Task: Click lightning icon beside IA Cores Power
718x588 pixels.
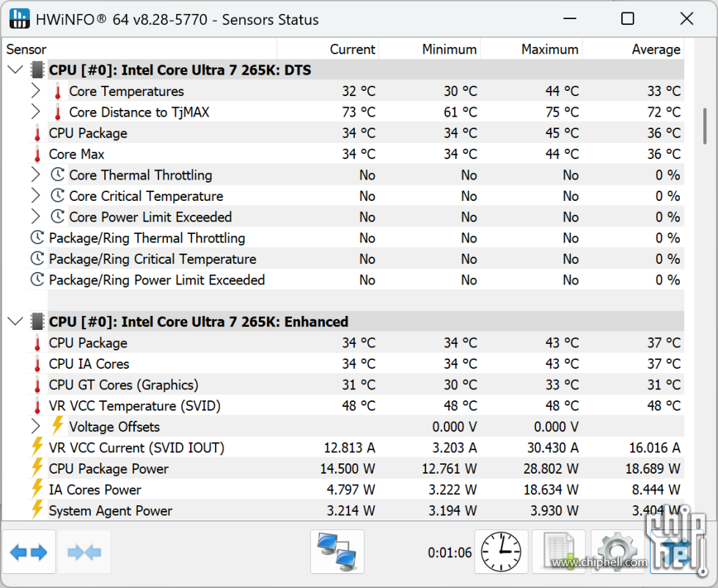Action: (37, 489)
